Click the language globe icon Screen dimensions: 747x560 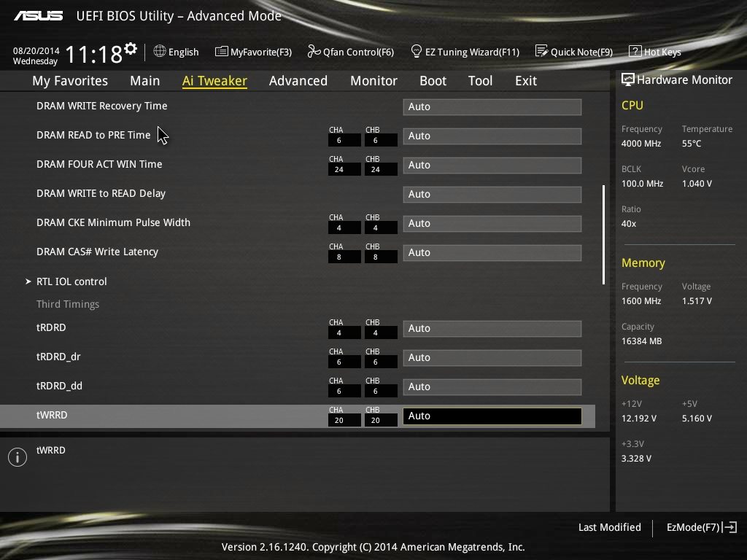[160, 51]
